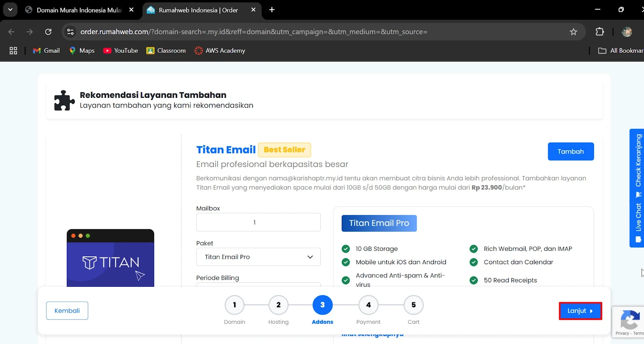644x344 pixels.
Task: Open the tab search dropdown arrow
Action: [x=10, y=10]
